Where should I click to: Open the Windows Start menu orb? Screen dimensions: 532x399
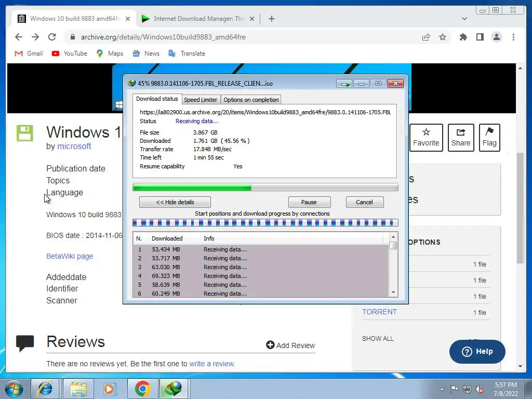tap(14, 389)
